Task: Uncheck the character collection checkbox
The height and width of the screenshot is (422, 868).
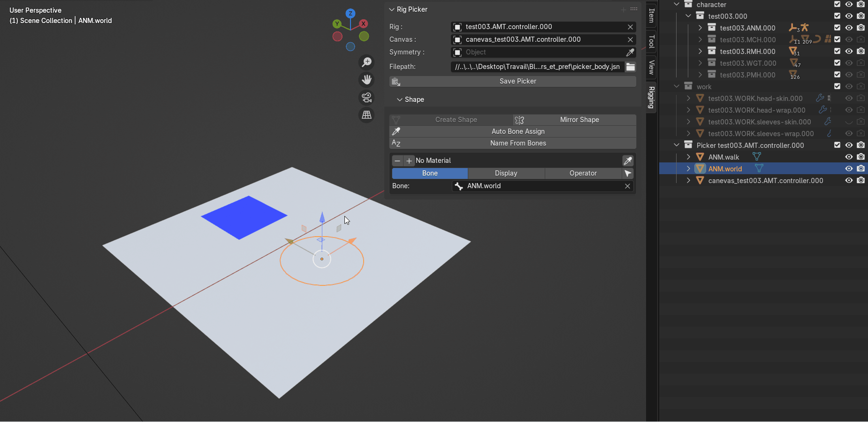Action: click(837, 4)
